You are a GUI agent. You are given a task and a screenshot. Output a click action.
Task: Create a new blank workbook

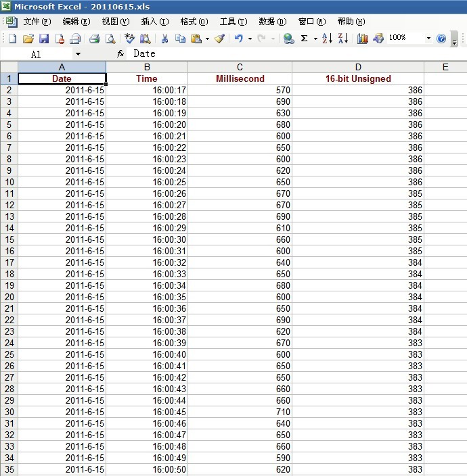coord(12,39)
